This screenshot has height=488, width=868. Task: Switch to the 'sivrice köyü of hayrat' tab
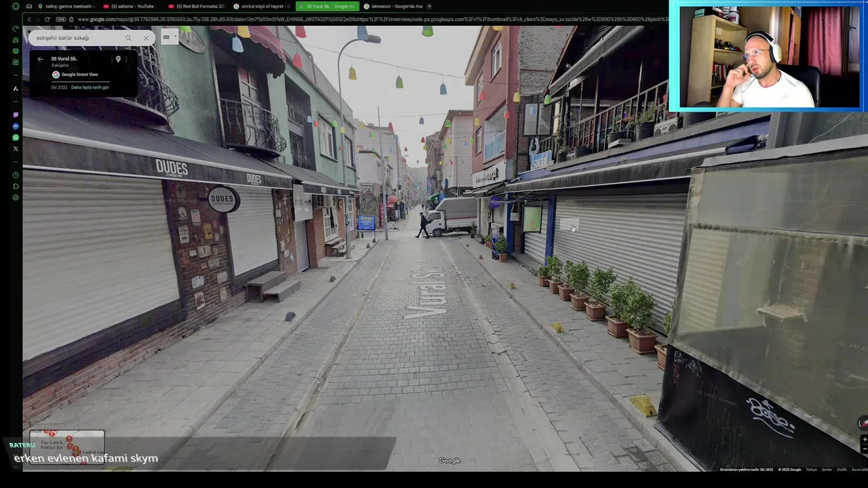(261, 6)
